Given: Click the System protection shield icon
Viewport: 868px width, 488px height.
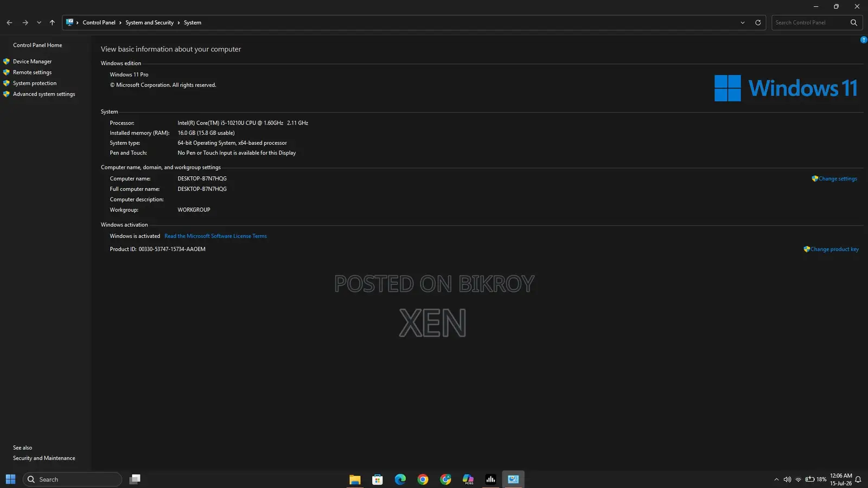Looking at the screenshot, I should click(x=7, y=83).
